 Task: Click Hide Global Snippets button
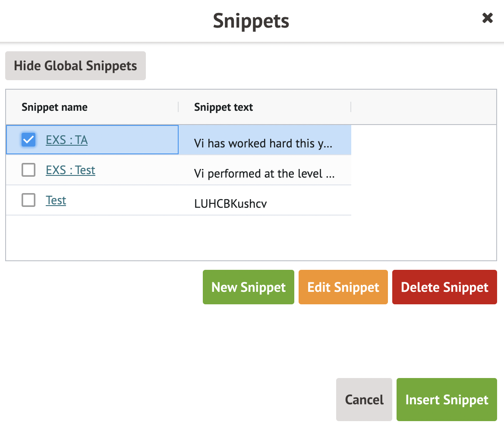click(76, 66)
